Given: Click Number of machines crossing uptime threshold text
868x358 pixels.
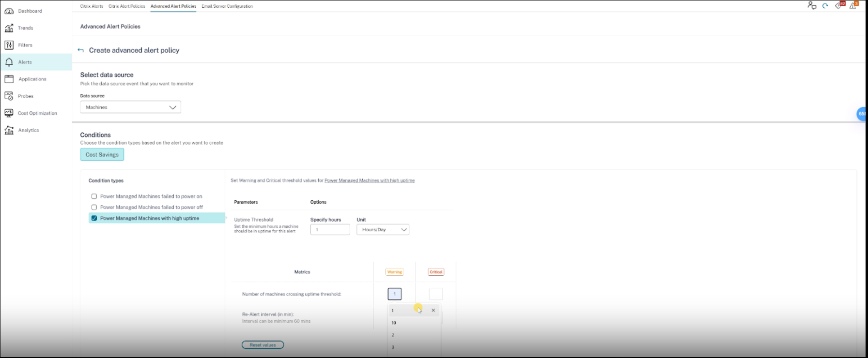Looking at the screenshot, I should click(292, 294).
